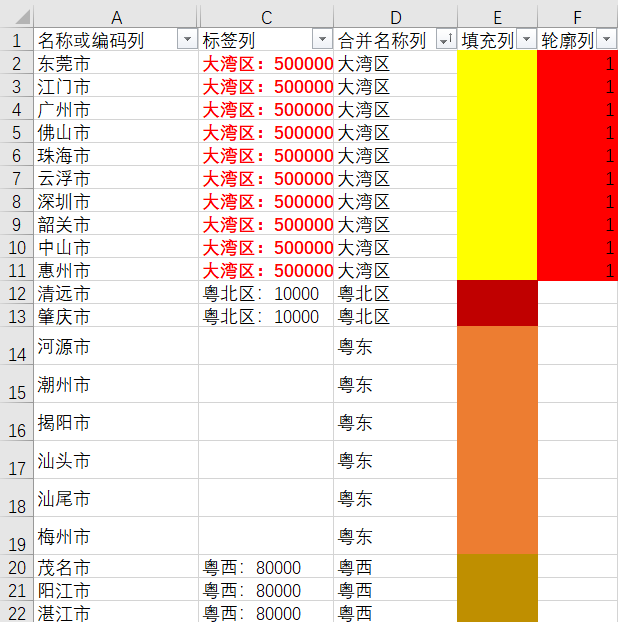Select cell 惠州市
The image size is (618, 622).
coord(116,270)
